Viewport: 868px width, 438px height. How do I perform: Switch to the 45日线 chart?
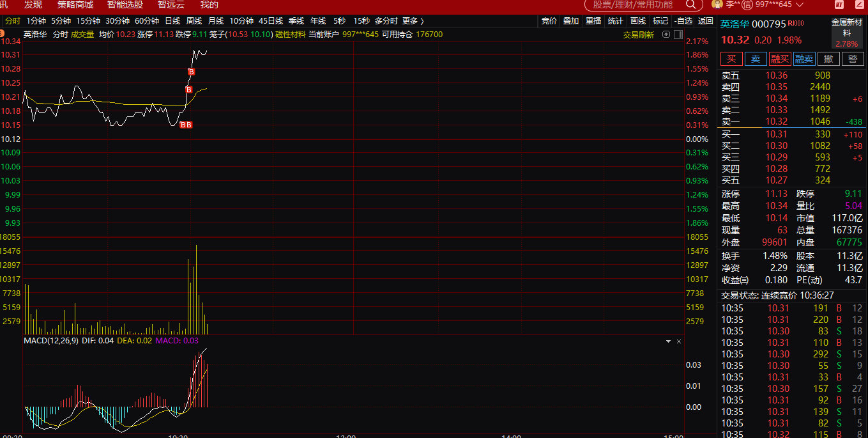271,21
